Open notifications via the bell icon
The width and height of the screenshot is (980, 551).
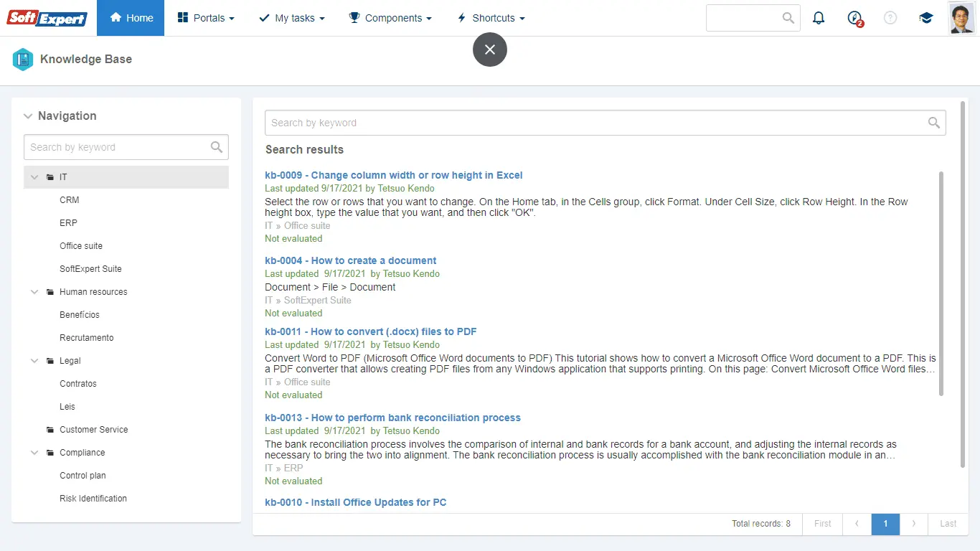click(x=819, y=17)
